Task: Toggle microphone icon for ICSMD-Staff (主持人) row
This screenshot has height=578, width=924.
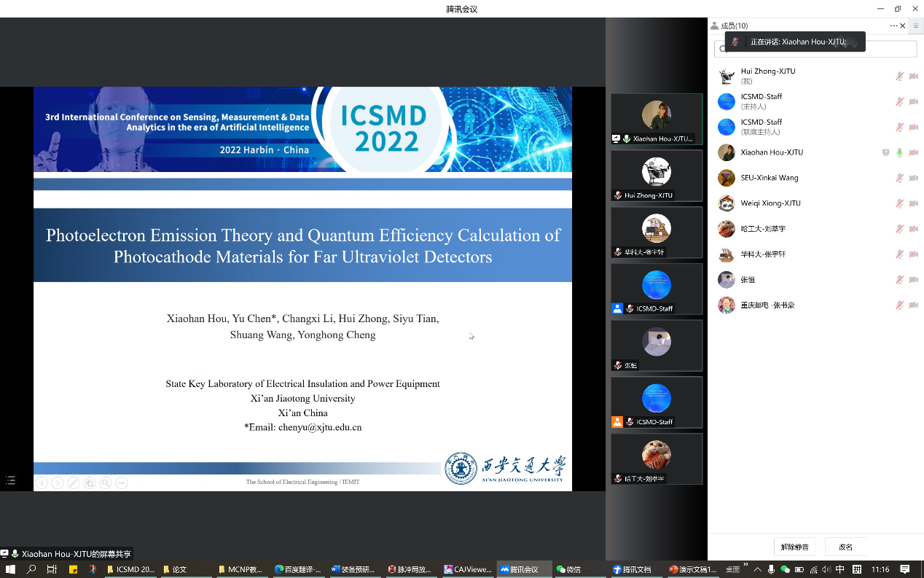Action: pos(900,102)
